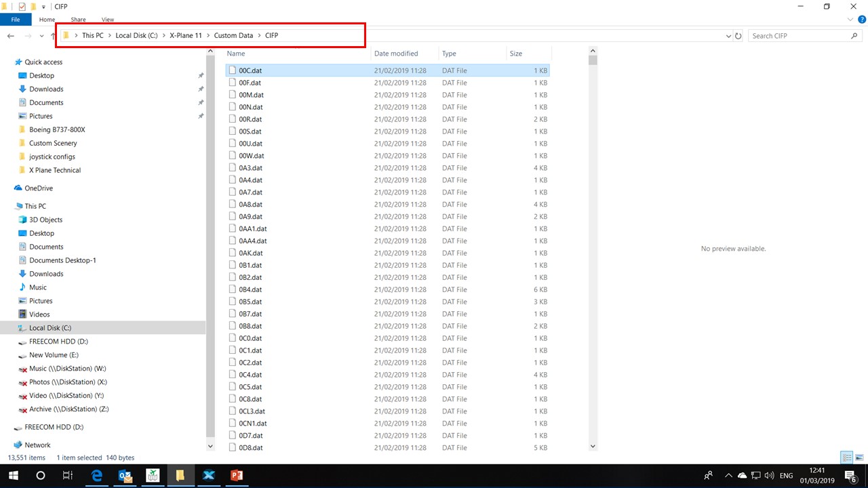The image size is (868, 488).
Task: Open Task View on the taskbar
Action: click(67, 476)
